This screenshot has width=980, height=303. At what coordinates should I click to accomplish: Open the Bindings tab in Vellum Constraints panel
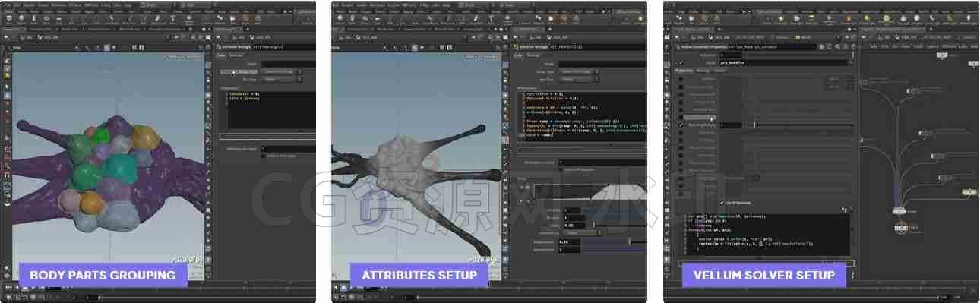[703, 70]
